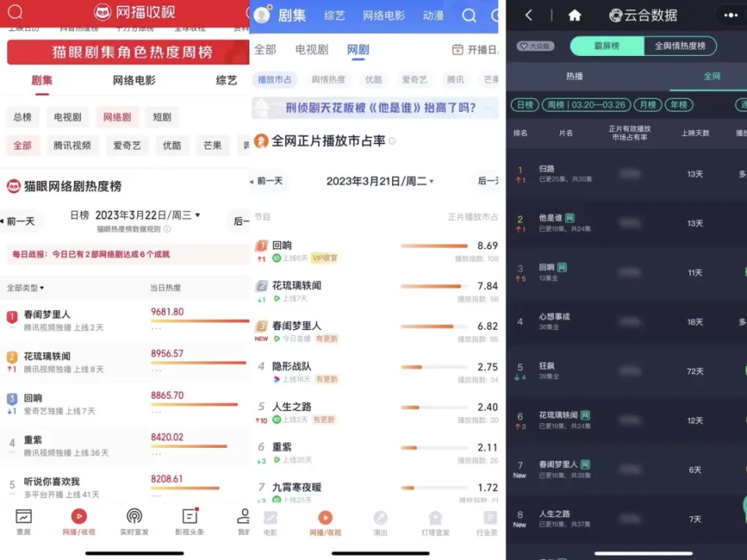The width and height of the screenshot is (747, 560).
Task: Open the 刑侦剧天花板被《他是谁》抬高了吗 banner
Action: coord(375,107)
